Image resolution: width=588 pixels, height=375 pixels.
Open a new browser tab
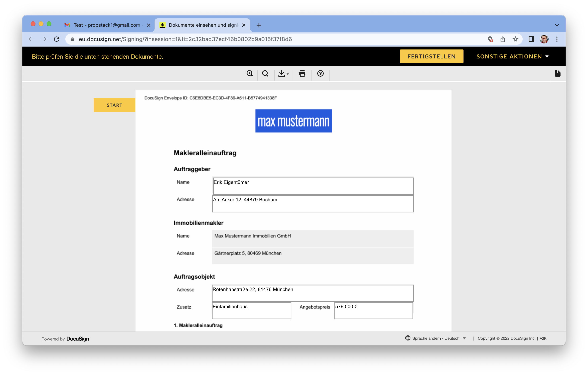coord(259,25)
